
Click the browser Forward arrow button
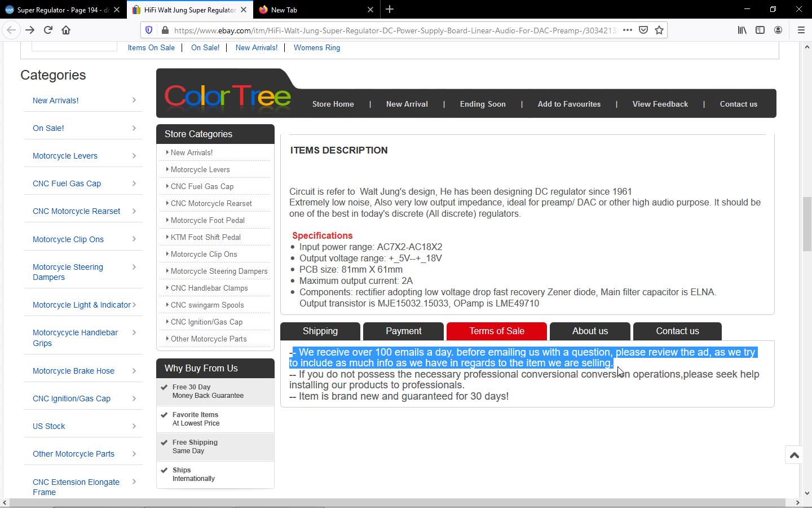coord(30,30)
